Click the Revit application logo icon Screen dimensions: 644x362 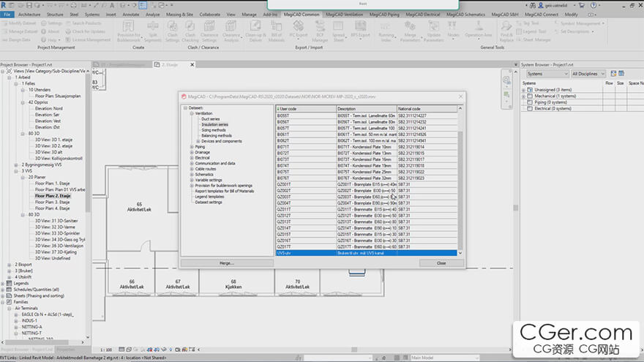(x=4, y=5)
